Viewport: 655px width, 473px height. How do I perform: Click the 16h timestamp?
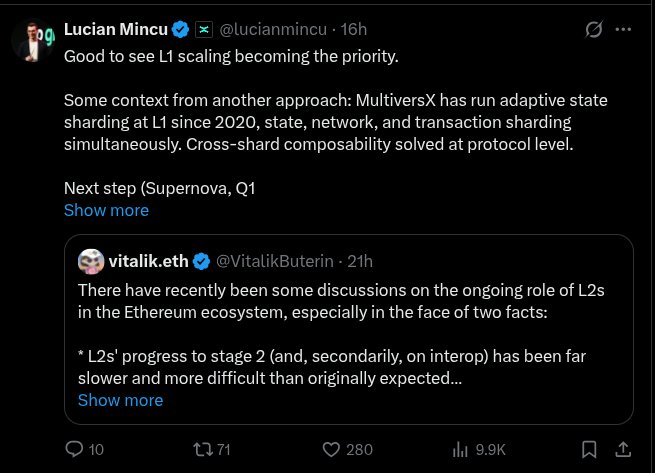pos(354,30)
